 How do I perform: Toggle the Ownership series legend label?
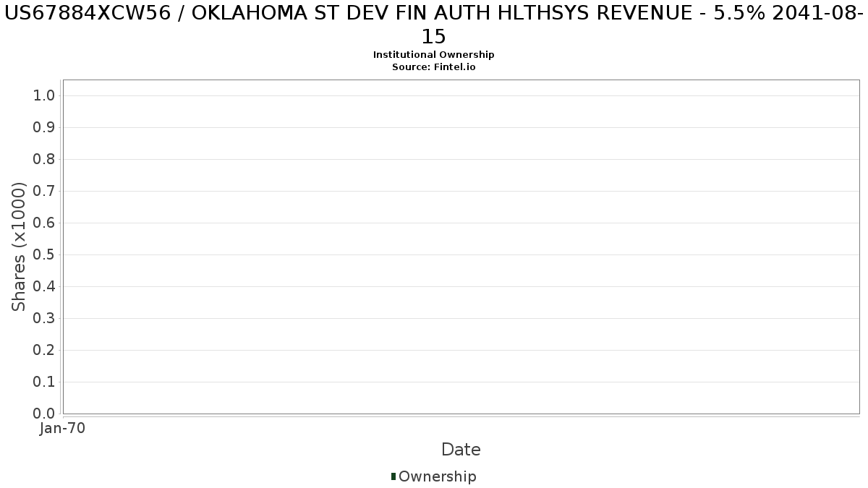pyautogui.click(x=437, y=476)
